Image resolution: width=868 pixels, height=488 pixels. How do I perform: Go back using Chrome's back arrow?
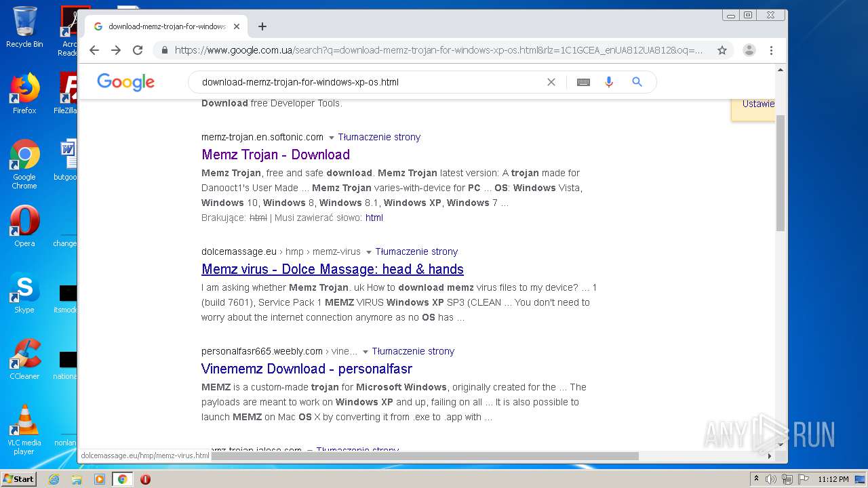[x=94, y=50]
